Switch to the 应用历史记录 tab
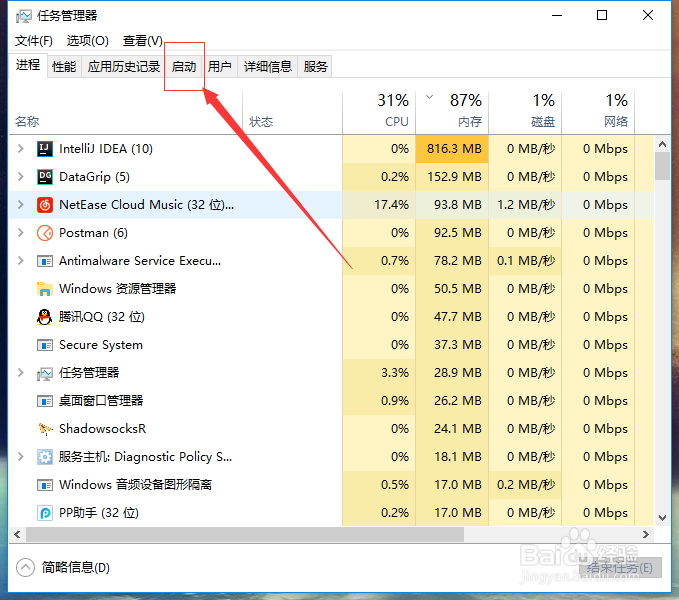The width and height of the screenshot is (679, 600). [x=124, y=67]
